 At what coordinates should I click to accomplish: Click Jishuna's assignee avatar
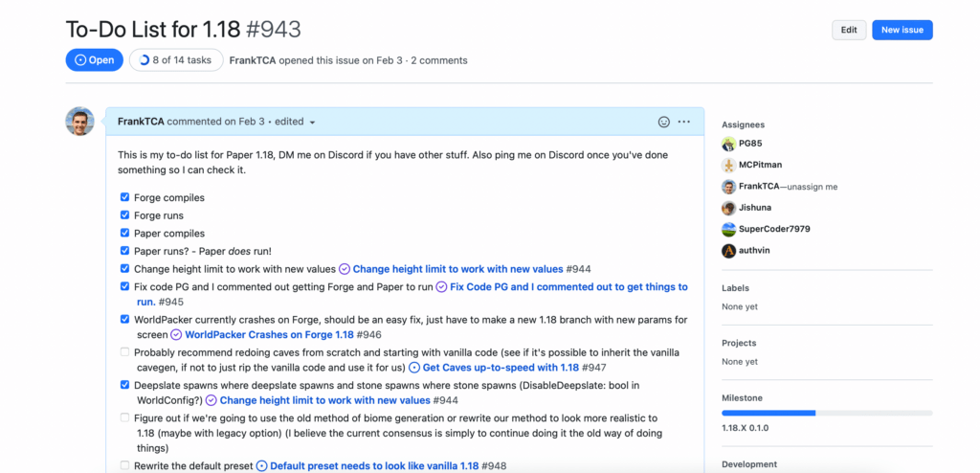point(728,208)
